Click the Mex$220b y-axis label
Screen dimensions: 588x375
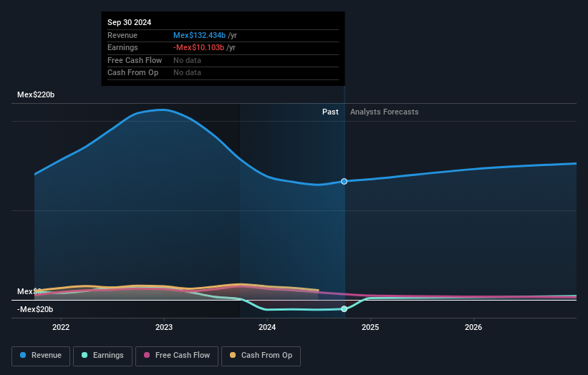(x=36, y=94)
